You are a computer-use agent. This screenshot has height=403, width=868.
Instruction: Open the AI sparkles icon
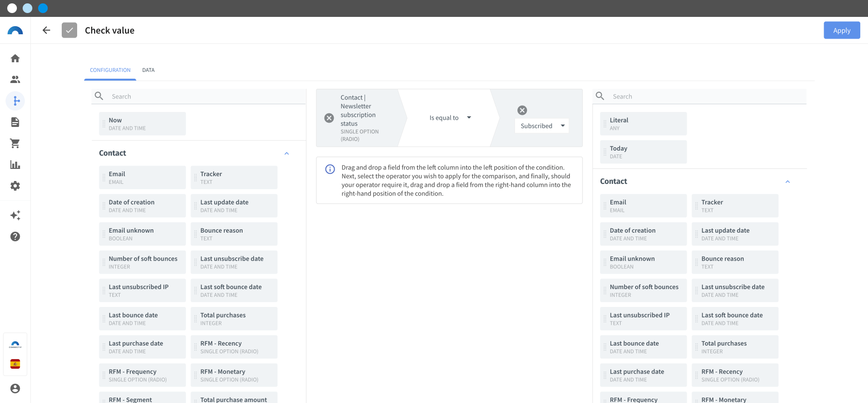15,215
